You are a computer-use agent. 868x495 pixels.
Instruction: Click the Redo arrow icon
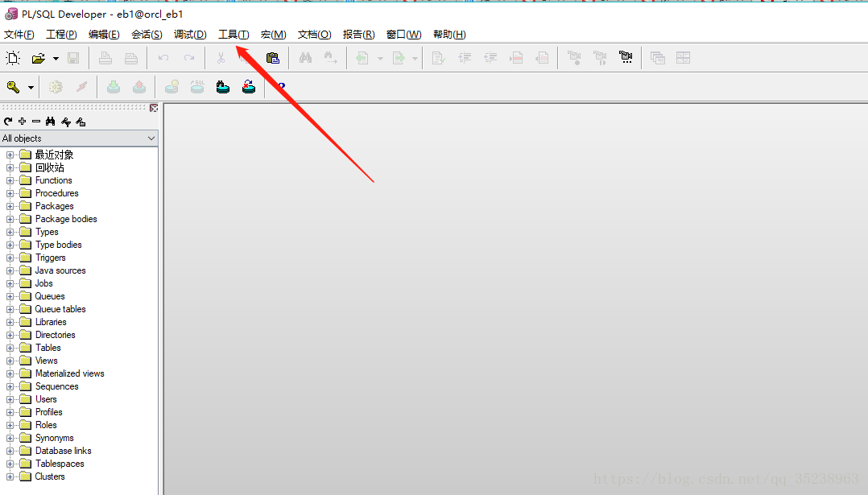(189, 58)
